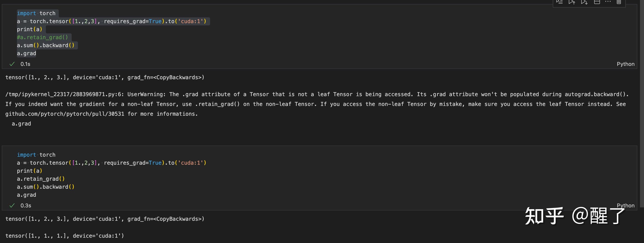The height and width of the screenshot is (243, 644).
Task: Click the green success checkmark beside 0.1s
Action: click(12, 64)
